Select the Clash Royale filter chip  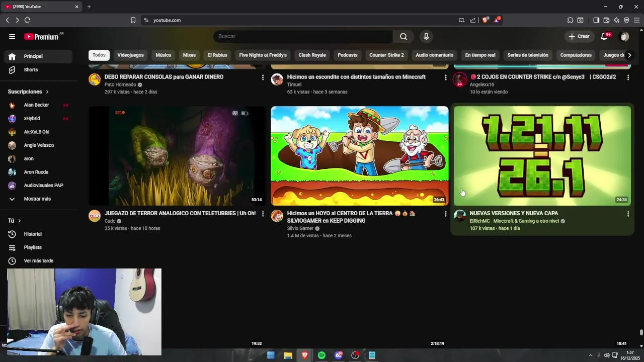coord(312,55)
